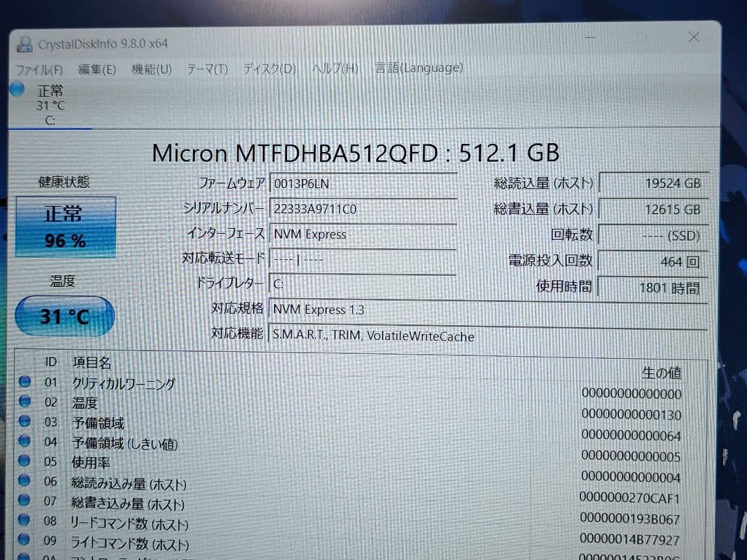Select the C: drive tab showing 31 °C
The width and height of the screenshot is (747, 560).
point(50,105)
